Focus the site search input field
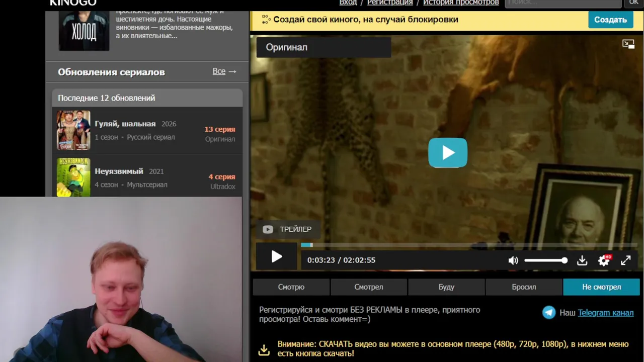The height and width of the screenshot is (362, 644). coord(563,3)
